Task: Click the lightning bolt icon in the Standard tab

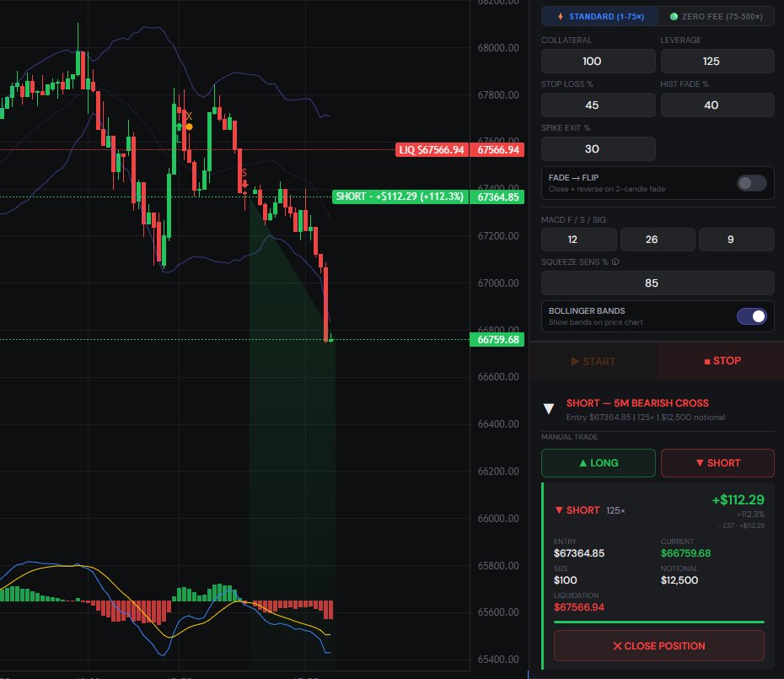Action: (561, 17)
